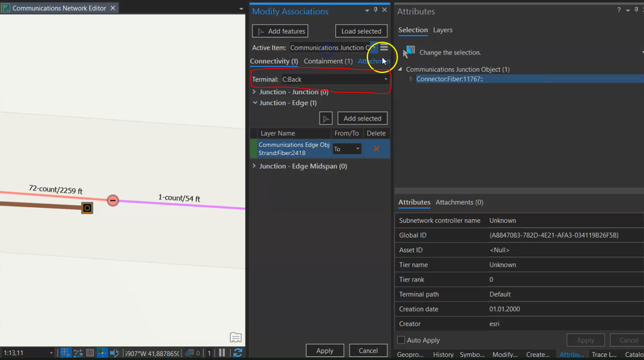Click the black square structure symbol on map
644x360 pixels.
pos(87,208)
